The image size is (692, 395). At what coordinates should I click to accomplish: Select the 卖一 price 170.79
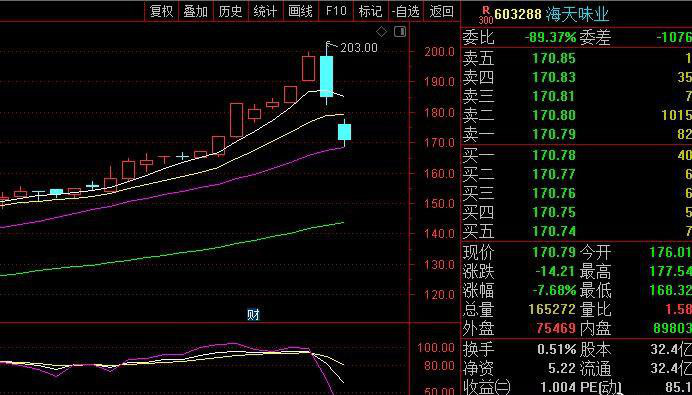pyautogui.click(x=554, y=134)
